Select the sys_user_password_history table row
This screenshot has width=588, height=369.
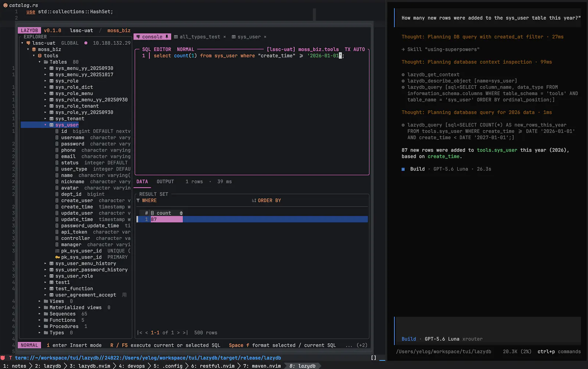(x=92, y=270)
